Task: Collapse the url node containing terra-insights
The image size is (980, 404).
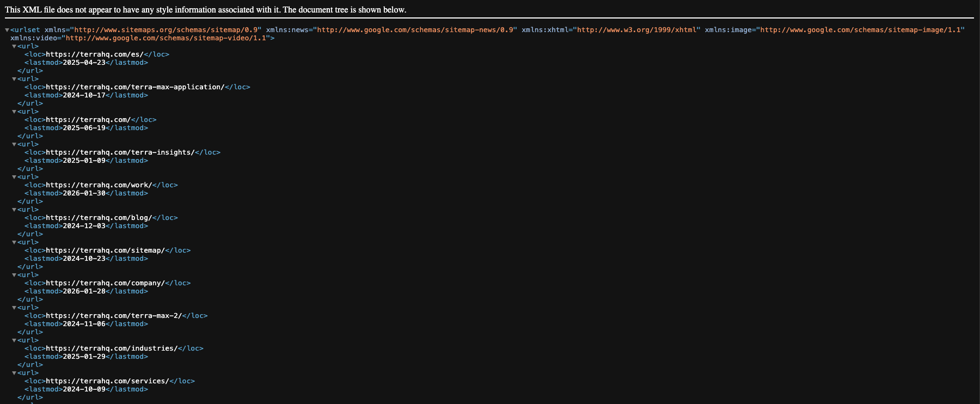Action: pos(14,144)
